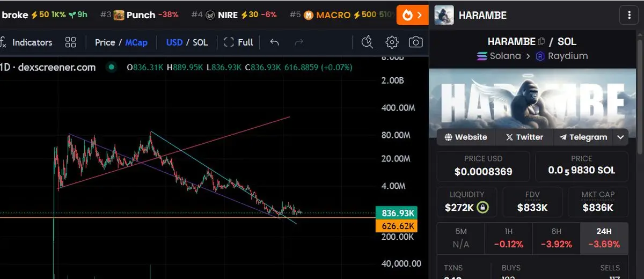Open the HARAMBE Telegram link

[583, 137]
